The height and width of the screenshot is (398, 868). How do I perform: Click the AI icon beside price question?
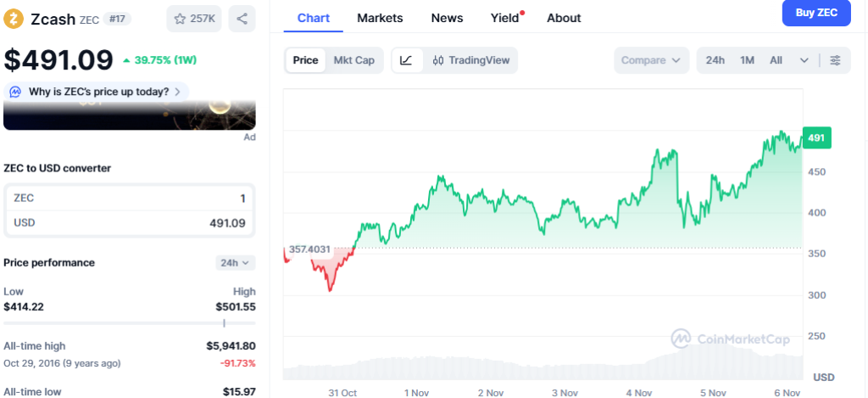(x=16, y=92)
